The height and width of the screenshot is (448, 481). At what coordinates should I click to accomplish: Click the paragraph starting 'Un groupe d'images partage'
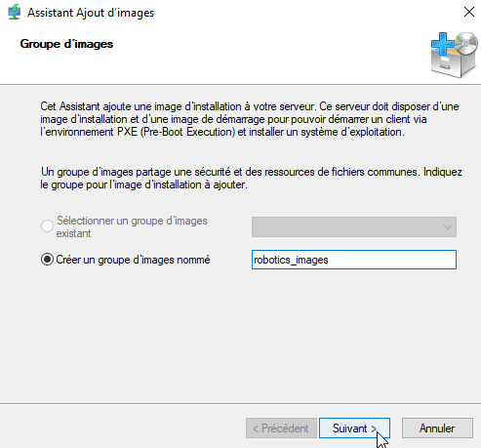click(x=251, y=178)
